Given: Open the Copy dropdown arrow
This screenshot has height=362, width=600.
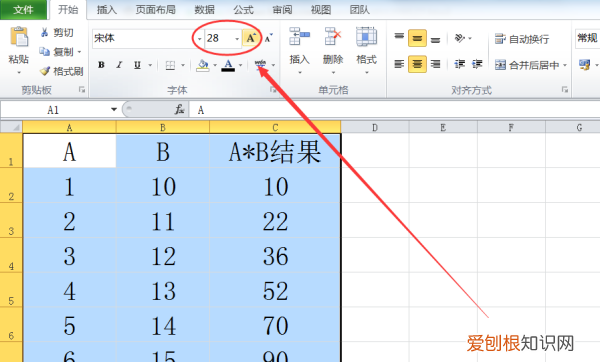Looking at the screenshot, I should click(79, 52).
